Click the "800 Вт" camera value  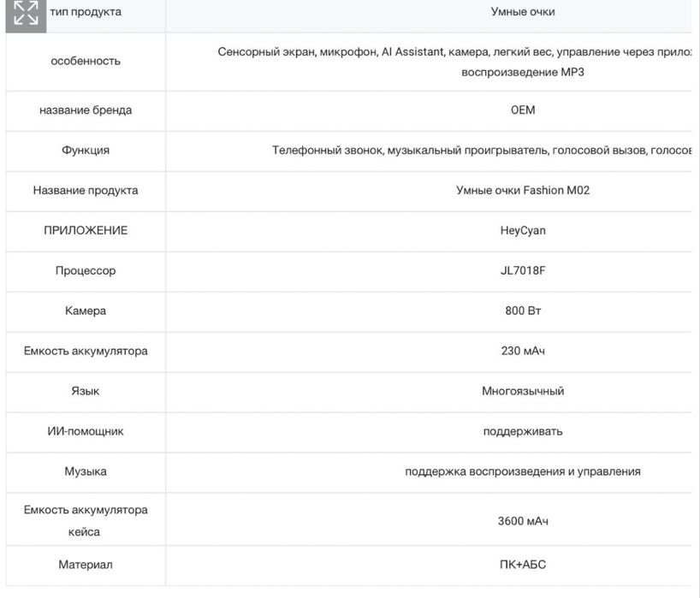(x=523, y=311)
